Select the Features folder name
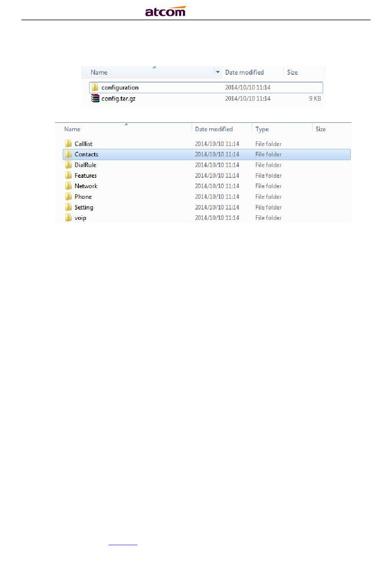 (x=85, y=175)
